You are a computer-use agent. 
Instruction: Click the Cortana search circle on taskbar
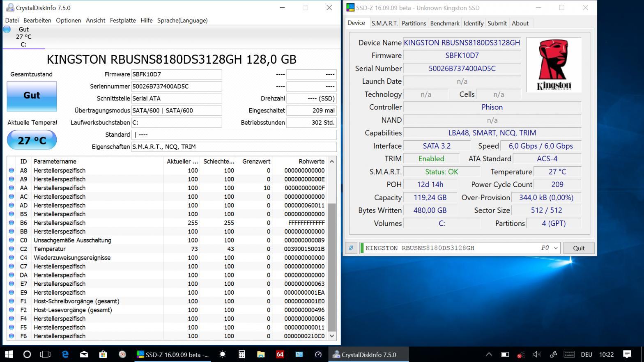click(x=27, y=354)
